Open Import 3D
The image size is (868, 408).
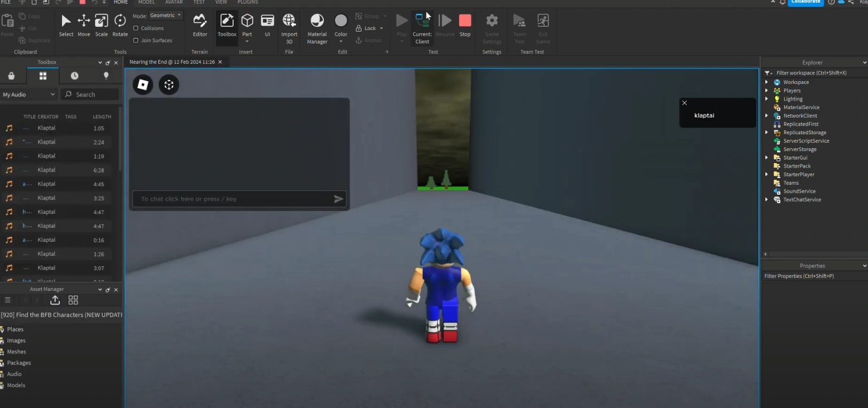289,28
